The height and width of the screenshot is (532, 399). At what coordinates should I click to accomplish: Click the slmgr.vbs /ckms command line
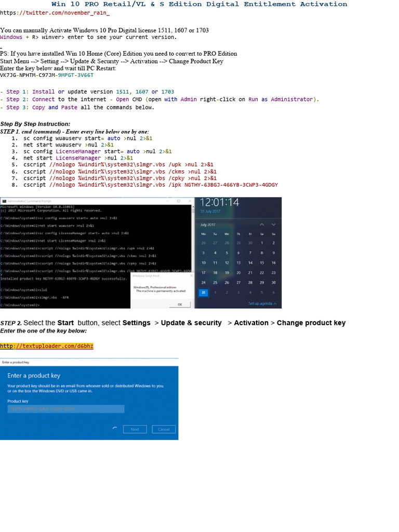coord(120,171)
